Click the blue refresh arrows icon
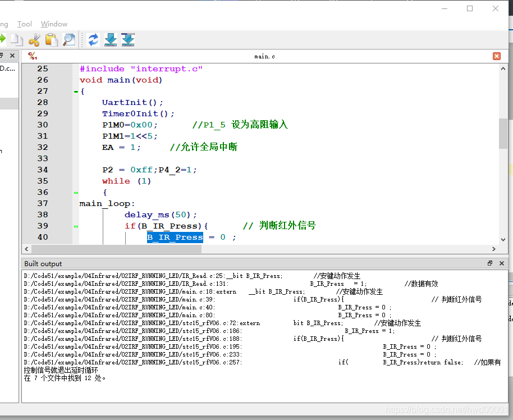The image size is (513, 420). pyautogui.click(x=93, y=40)
